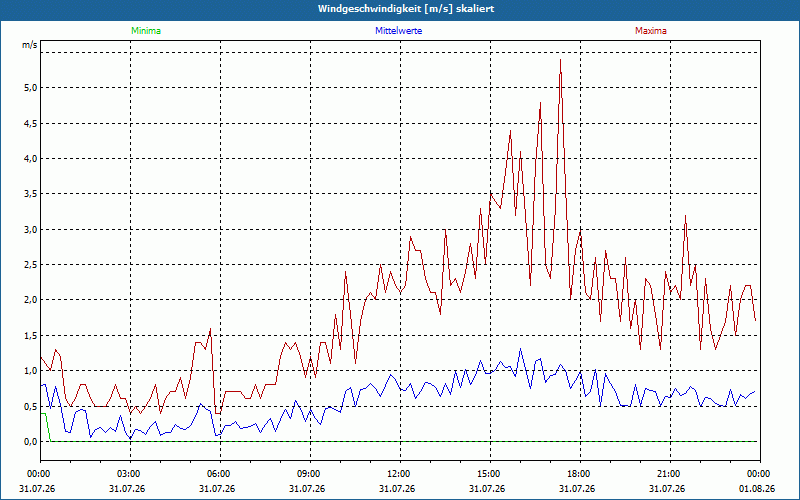This screenshot has height=500, width=800.
Task: Click the 2,0 y-axis value
Action: (x=31, y=300)
